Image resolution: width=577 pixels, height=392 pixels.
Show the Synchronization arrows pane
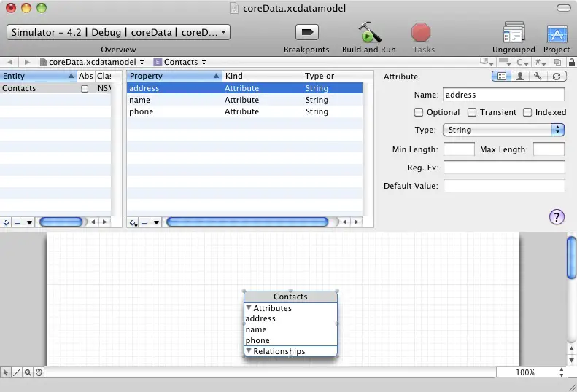pyautogui.click(x=557, y=76)
